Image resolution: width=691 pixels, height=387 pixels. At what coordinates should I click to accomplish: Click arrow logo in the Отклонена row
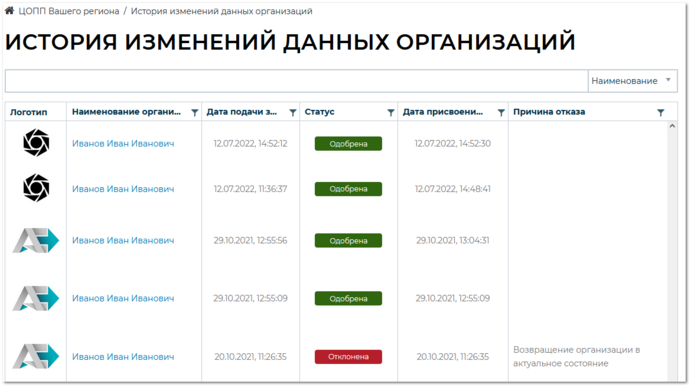pyautogui.click(x=36, y=356)
